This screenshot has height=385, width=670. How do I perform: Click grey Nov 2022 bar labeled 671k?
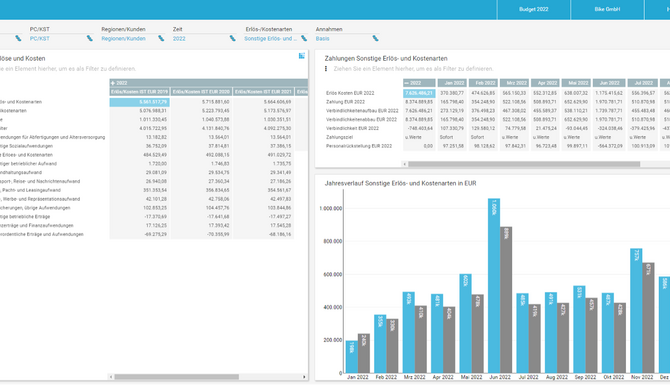pyautogui.click(x=648, y=317)
